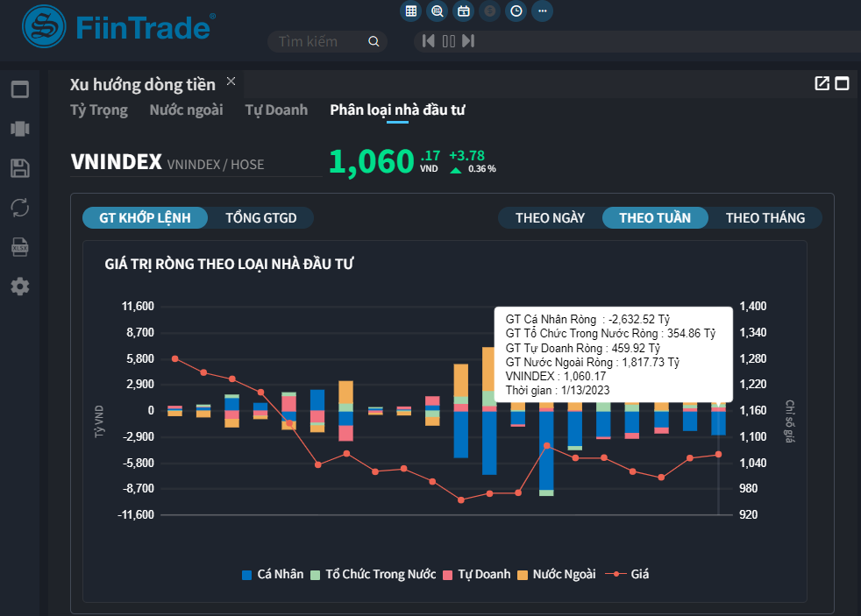
Task: Open the Tự Doanh tab
Action: click(x=276, y=110)
